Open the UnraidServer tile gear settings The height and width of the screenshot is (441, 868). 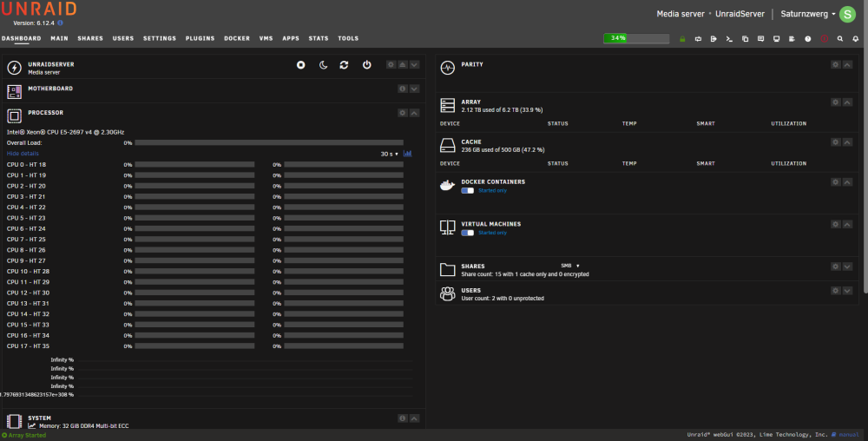point(391,65)
